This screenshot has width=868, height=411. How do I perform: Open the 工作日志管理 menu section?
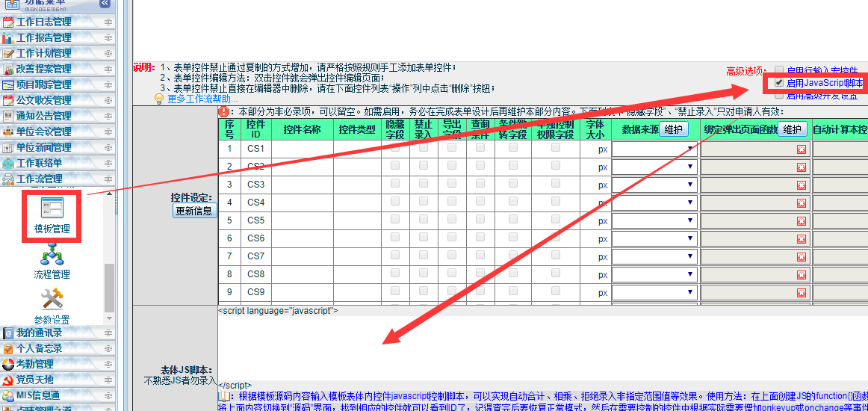pyautogui.click(x=45, y=22)
